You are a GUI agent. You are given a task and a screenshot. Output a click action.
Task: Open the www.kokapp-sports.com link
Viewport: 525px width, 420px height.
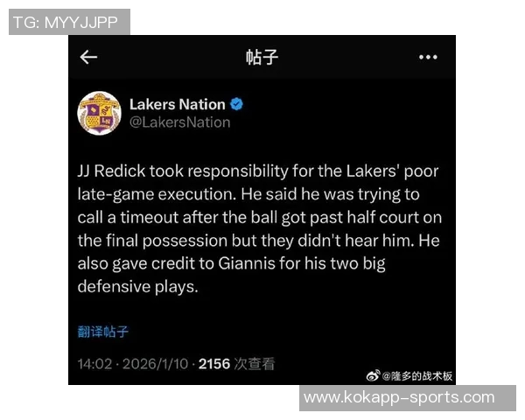pyautogui.click(x=399, y=397)
